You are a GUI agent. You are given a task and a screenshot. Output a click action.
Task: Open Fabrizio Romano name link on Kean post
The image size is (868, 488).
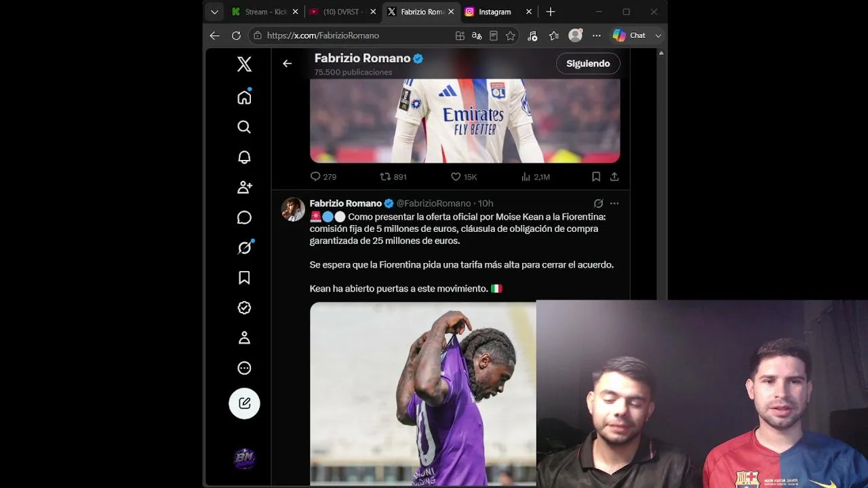click(x=346, y=203)
